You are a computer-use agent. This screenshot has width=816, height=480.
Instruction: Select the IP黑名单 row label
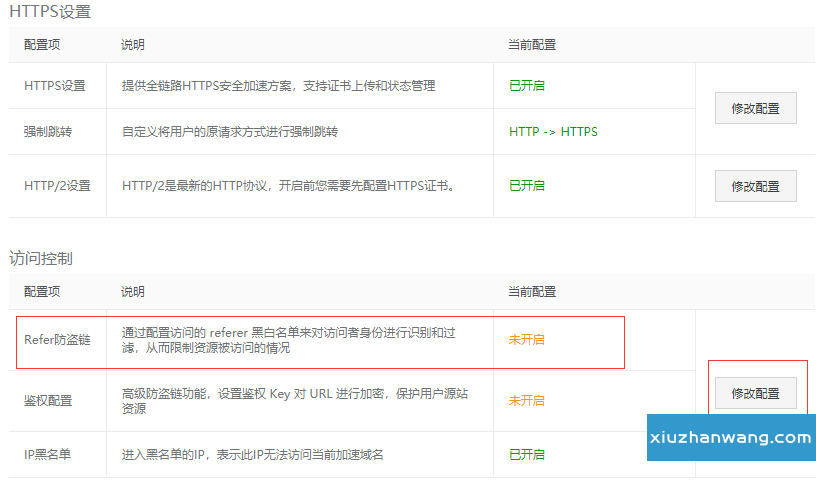(x=49, y=455)
